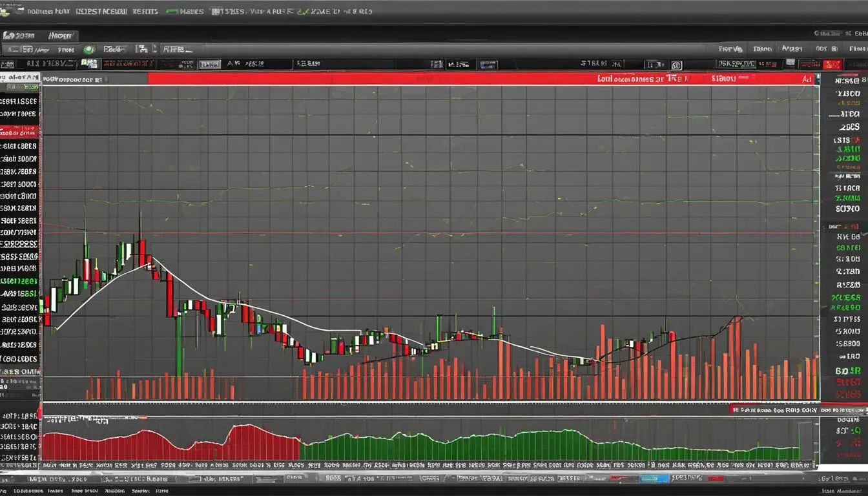Screen dimensions: 868x496
Task: Click the Argisr button in right toolbar
Action: [792, 48]
